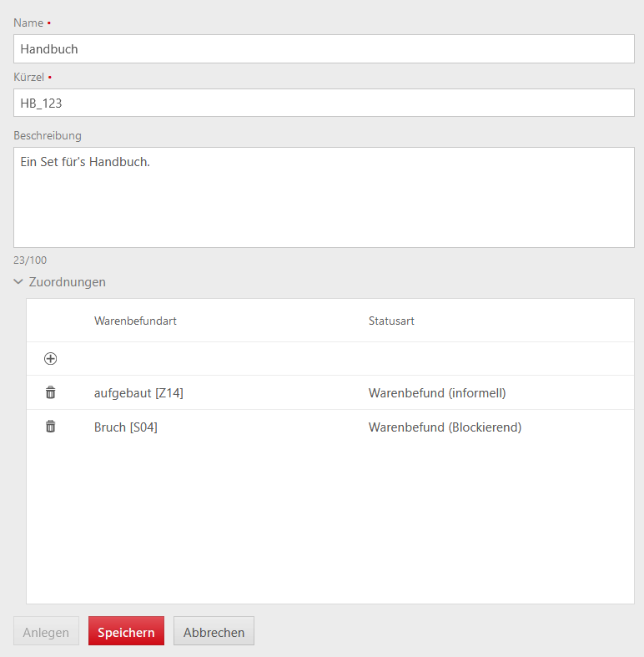Screen dimensions: 644x657
Task: Click inside the Beschreibung text area
Action: (x=325, y=197)
